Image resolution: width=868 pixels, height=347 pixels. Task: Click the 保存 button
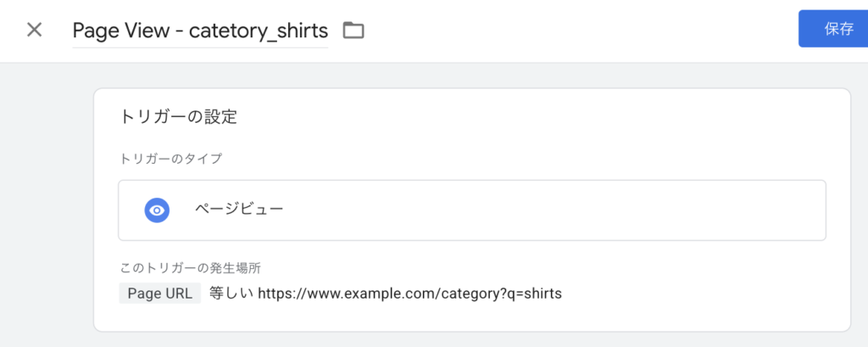click(837, 29)
